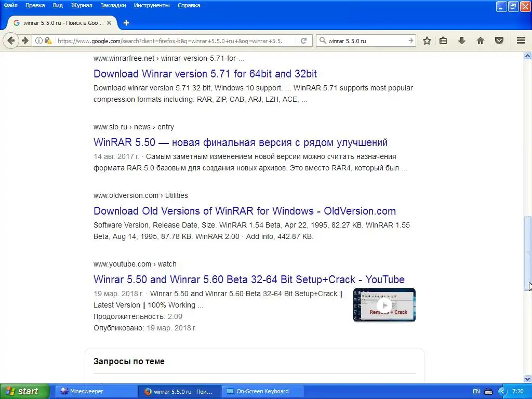This screenshot has width=532, height=399.
Task: Open the Downloads arrow icon
Action: 461,41
